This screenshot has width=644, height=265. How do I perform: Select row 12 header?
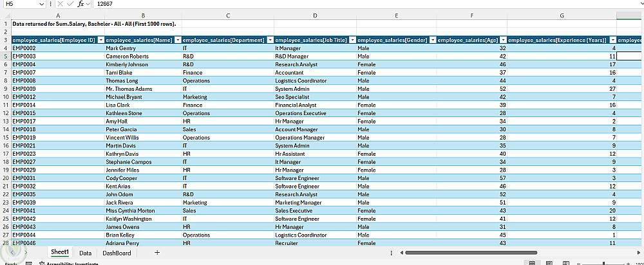pos(6,113)
